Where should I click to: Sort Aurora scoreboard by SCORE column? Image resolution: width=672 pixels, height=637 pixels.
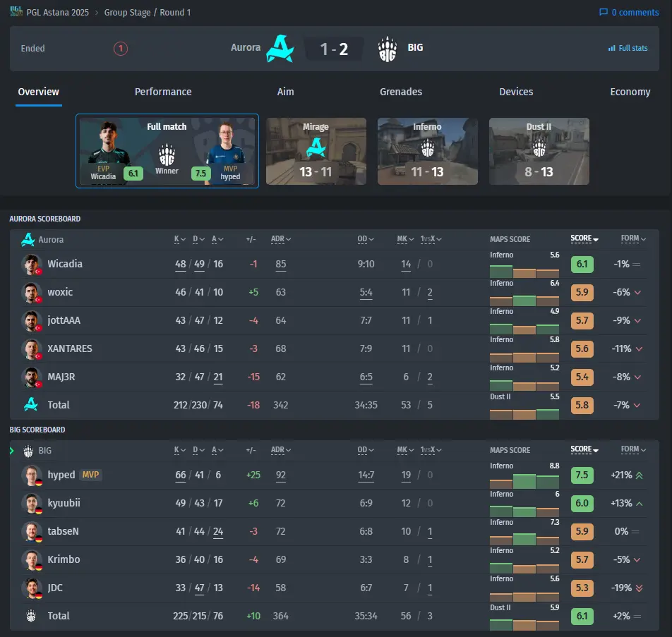pyautogui.click(x=584, y=238)
